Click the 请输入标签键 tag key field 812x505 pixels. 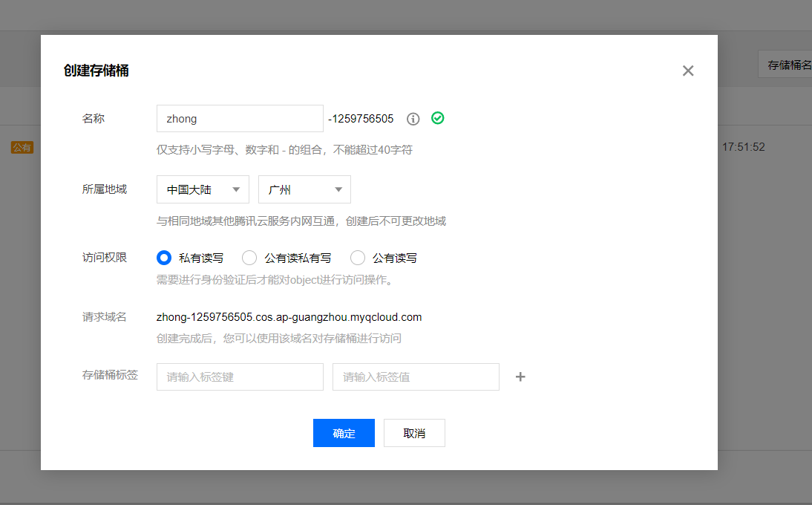(x=240, y=377)
